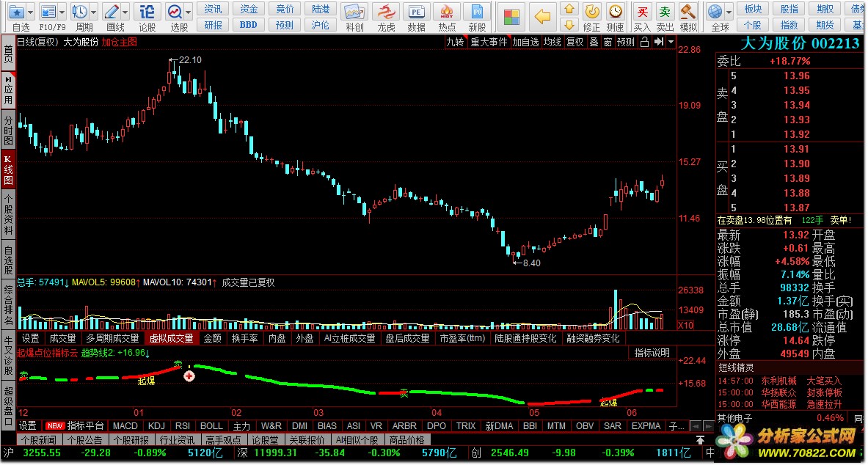This screenshot has height=465, width=868.
Task: Click the four-color grid layout icon
Action: [513, 17]
